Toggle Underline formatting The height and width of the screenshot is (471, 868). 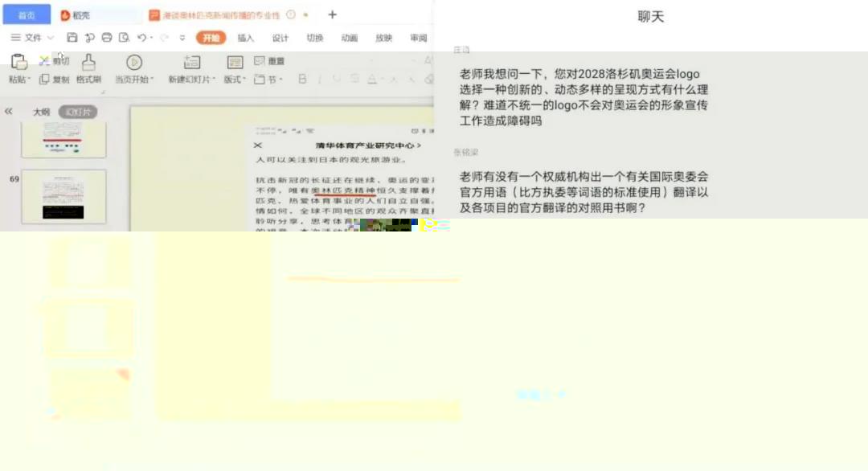point(337,79)
